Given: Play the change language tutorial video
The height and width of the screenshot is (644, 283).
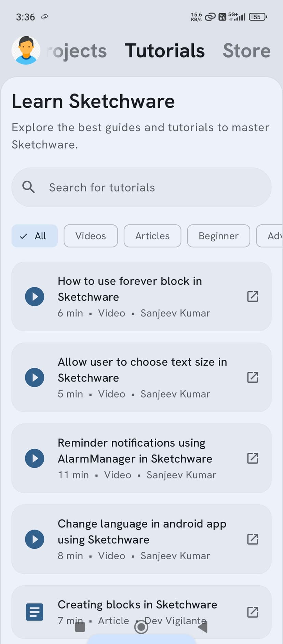Looking at the screenshot, I should pyautogui.click(x=34, y=539).
